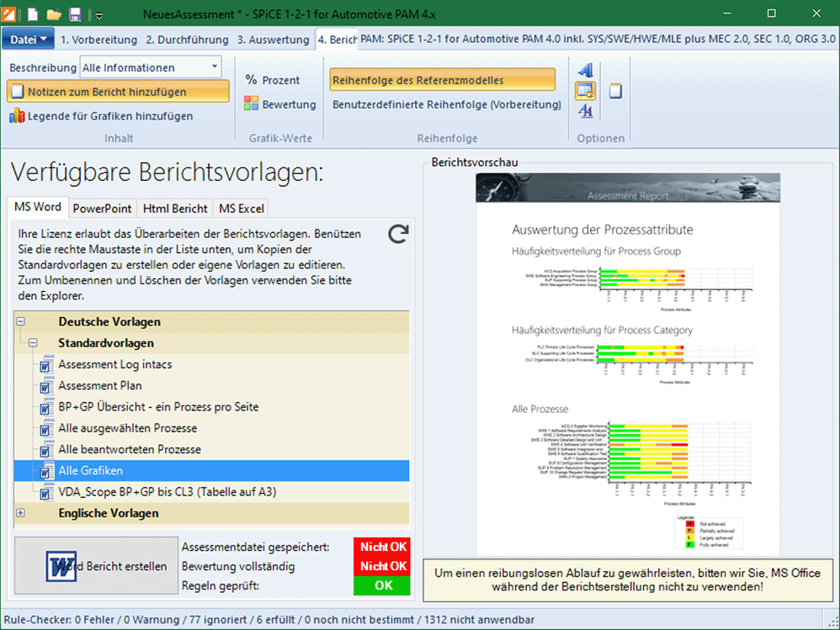Click the Rule-Checker status bar text
This screenshot has width=840, height=630.
(x=269, y=619)
